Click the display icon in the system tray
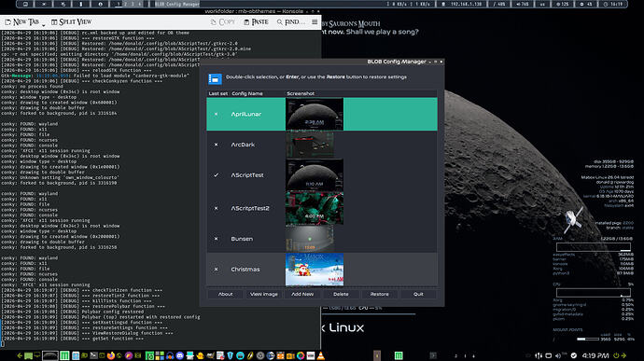The width and height of the screenshot is (644, 361). pos(548,355)
